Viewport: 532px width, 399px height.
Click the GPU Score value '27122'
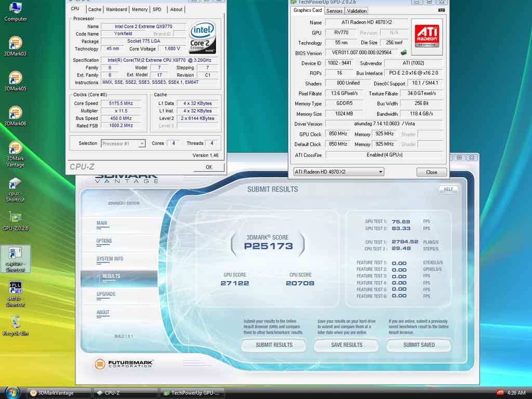click(x=235, y=283)
